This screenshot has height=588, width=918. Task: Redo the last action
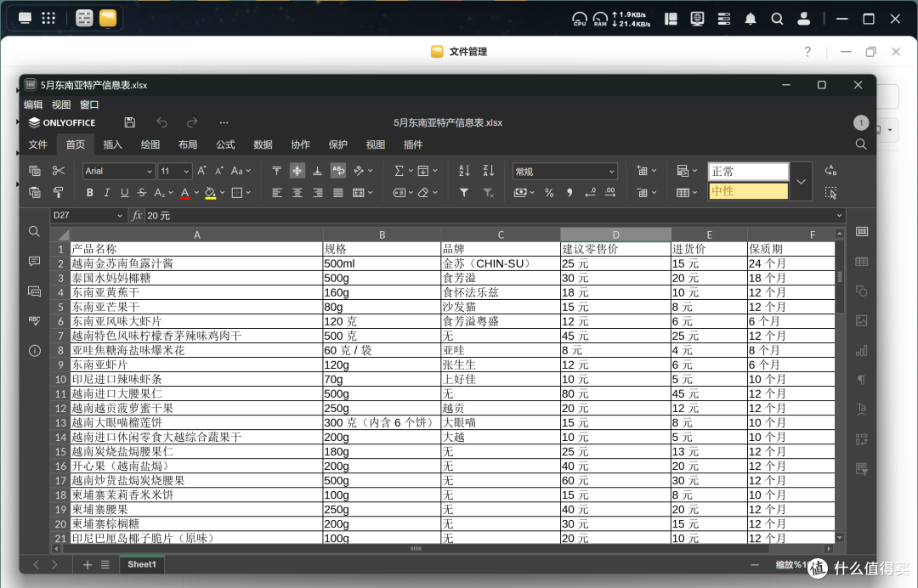click(x=192, y=122)
